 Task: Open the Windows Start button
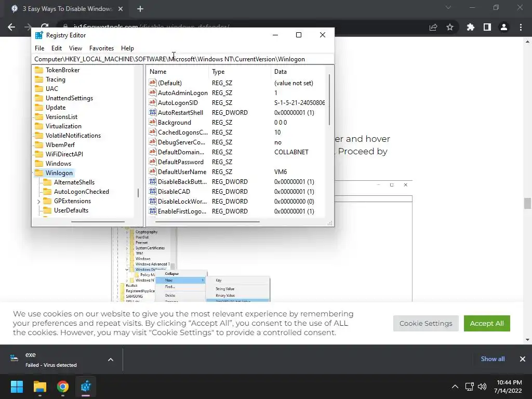coord(17,387)
